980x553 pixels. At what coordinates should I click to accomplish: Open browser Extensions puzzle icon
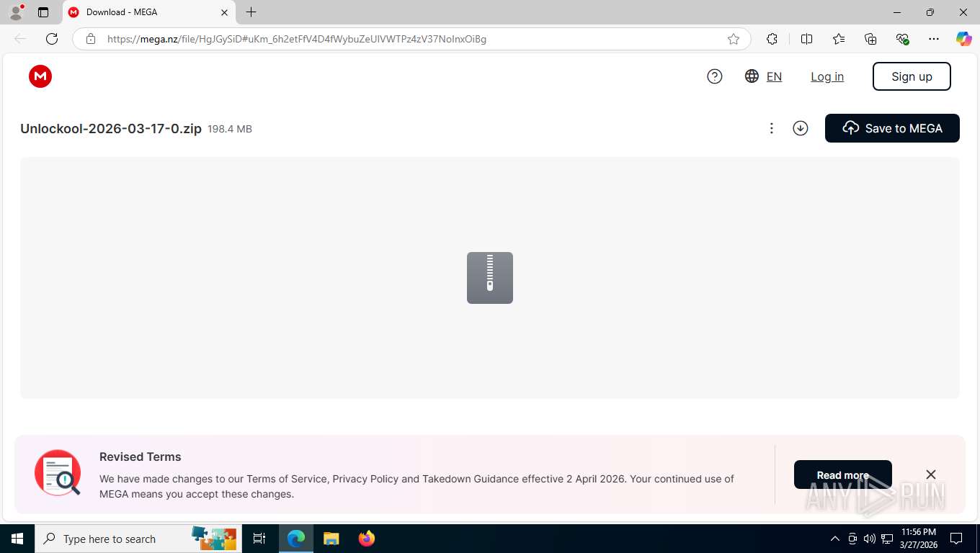(x=772, y=39)
